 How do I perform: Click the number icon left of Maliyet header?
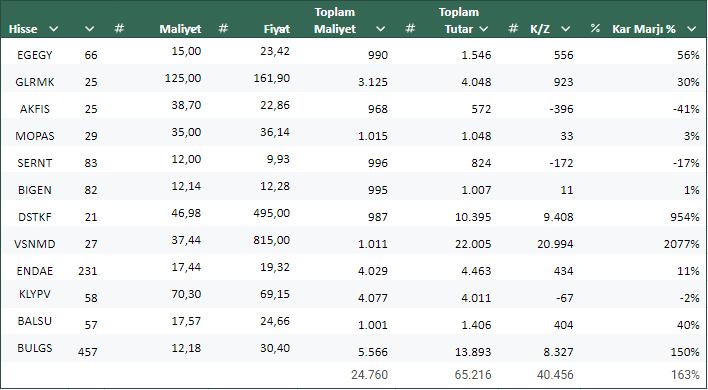pyautogui.click(x=119, y=29)
